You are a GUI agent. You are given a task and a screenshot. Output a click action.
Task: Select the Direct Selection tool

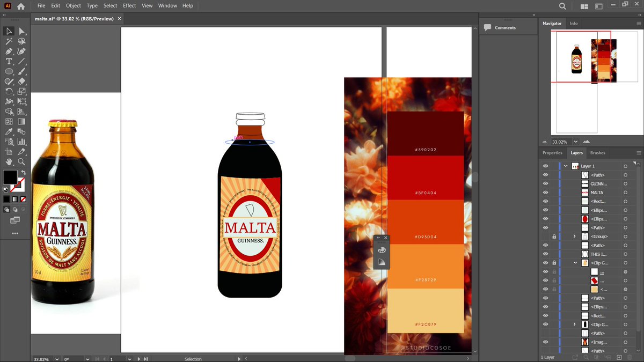pos(21,31)
